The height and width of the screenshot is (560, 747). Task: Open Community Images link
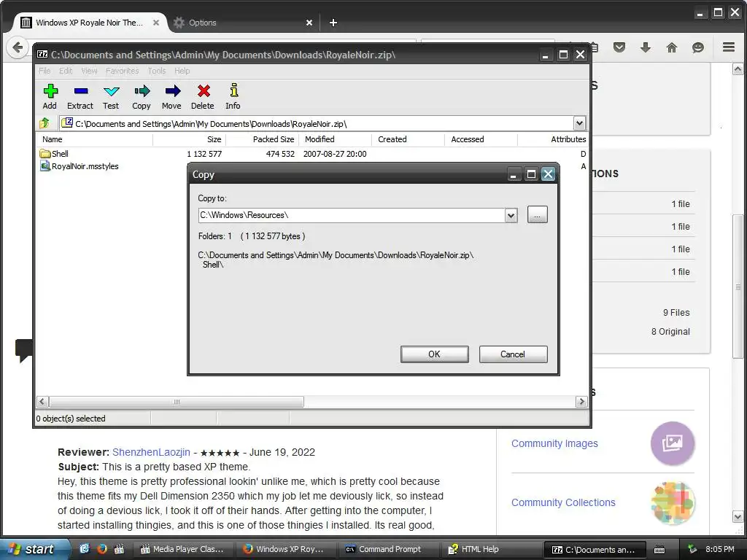click(554, 443)
